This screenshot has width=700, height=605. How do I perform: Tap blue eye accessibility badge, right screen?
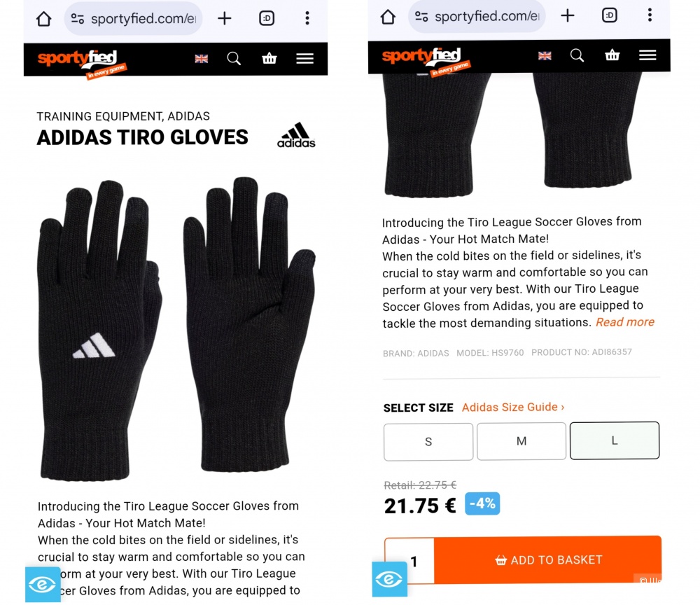[389, 580]
